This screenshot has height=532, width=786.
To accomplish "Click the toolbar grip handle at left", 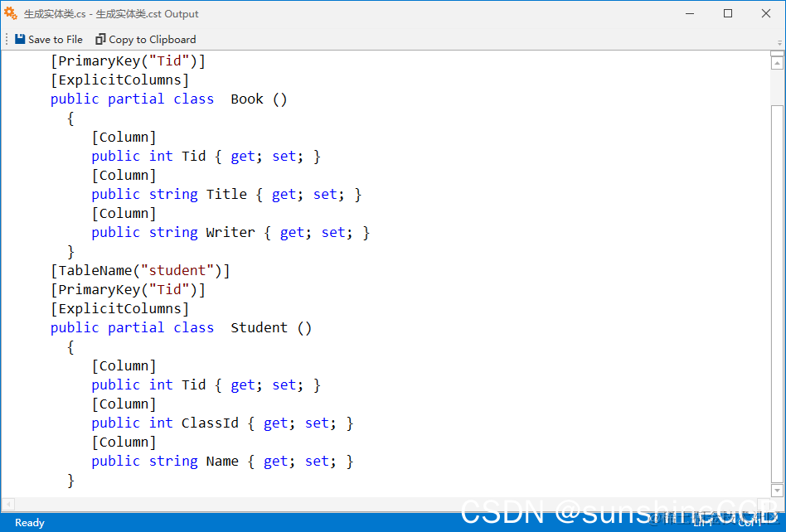I will tap(7, 39).
